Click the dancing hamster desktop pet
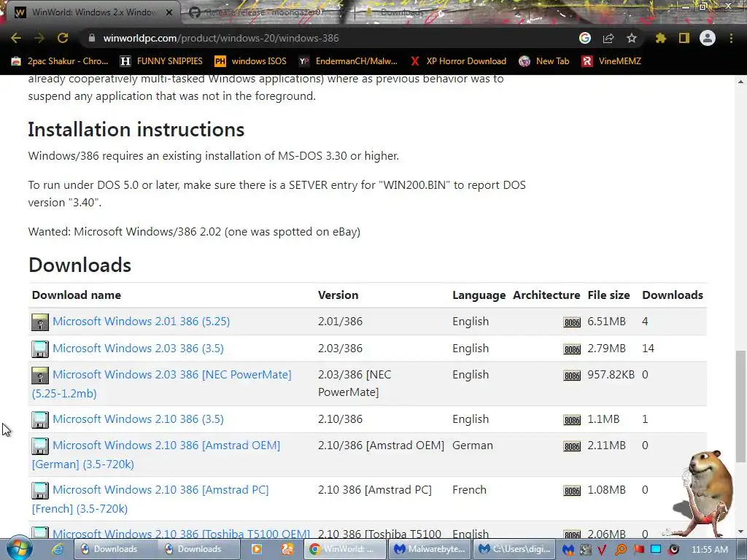Screen dimensions: 747x560 [x=704, y=493]
